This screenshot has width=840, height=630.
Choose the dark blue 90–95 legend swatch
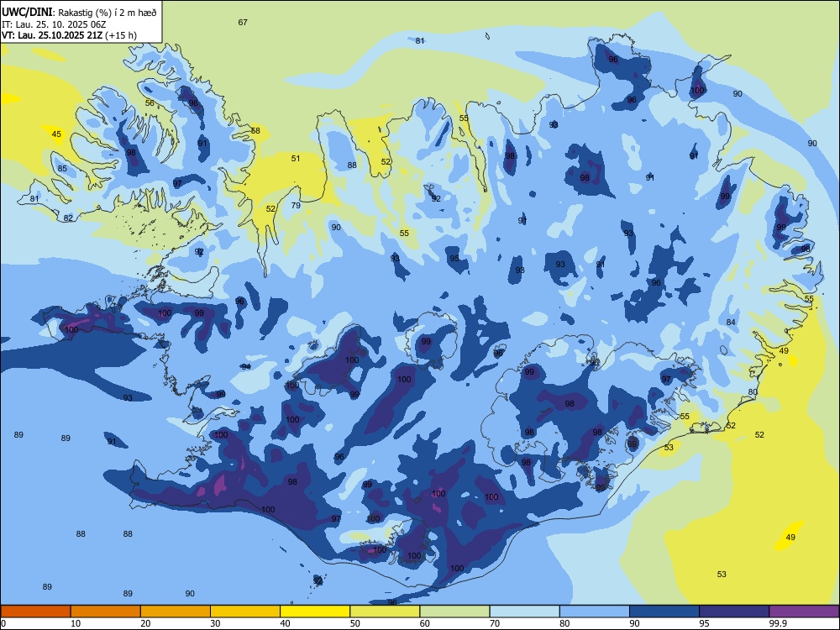coord(664,612)
